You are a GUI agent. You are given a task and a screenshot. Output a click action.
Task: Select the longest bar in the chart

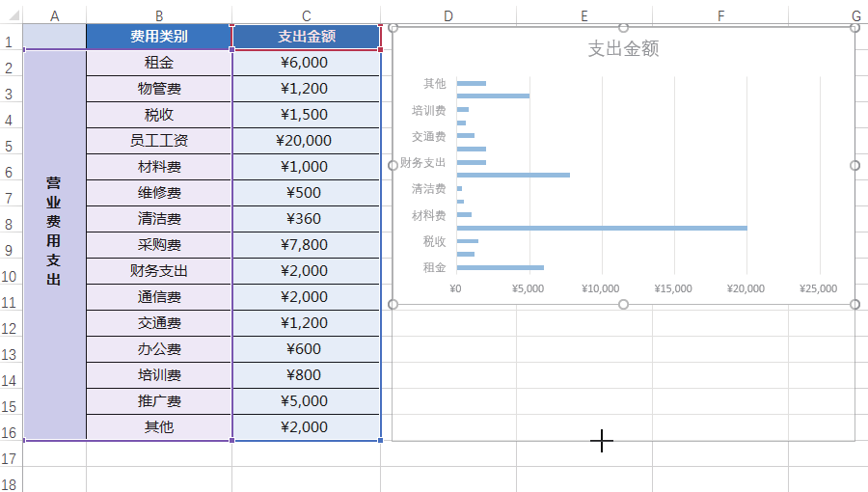tap(602, 228)
